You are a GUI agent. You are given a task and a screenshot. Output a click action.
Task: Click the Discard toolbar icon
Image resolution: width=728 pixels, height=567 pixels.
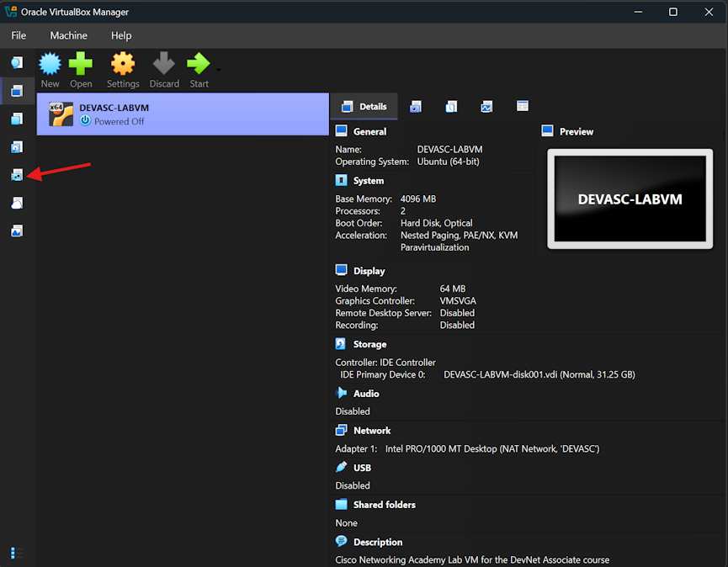163,69
